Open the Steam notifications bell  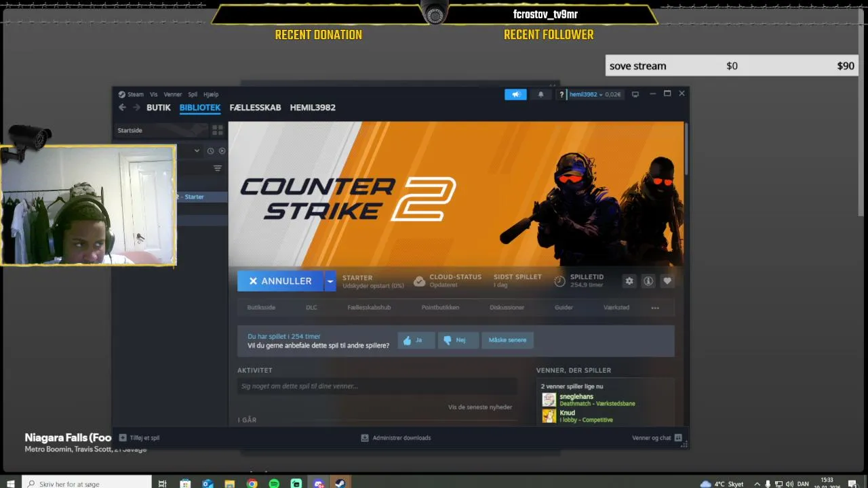[x=540, y=94]
